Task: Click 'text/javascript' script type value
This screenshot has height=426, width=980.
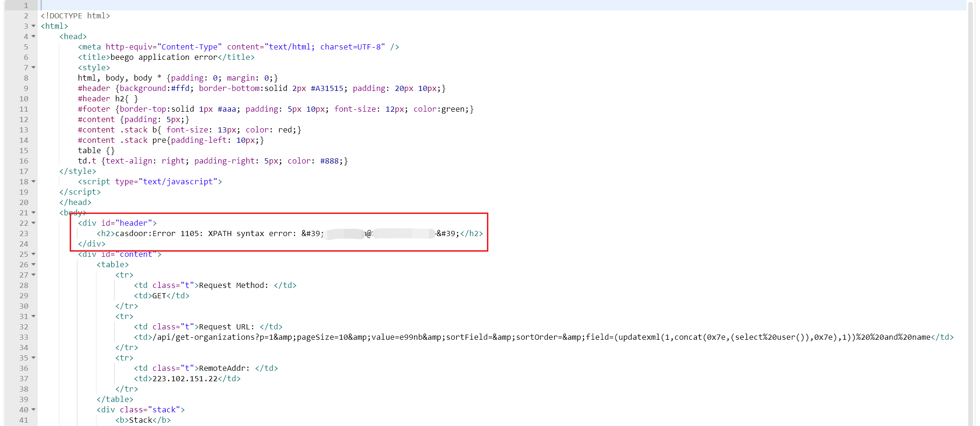Action: 178,181
